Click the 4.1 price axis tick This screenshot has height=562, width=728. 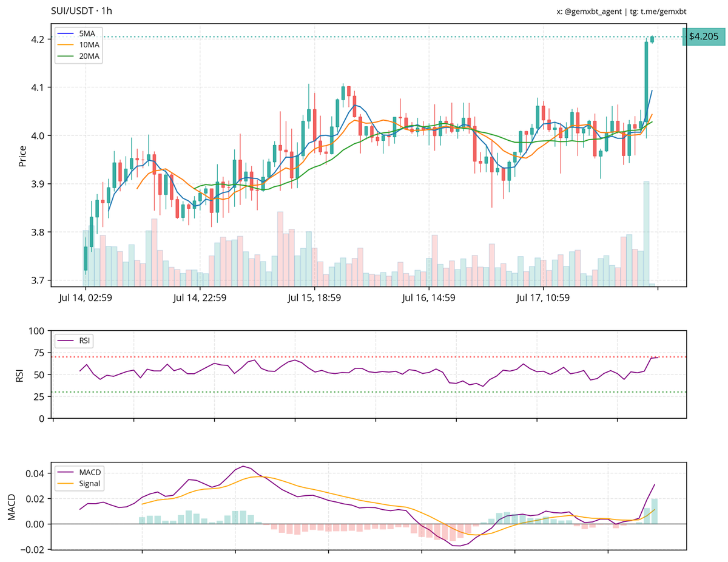pyautogui.click(x=39, y=87)
